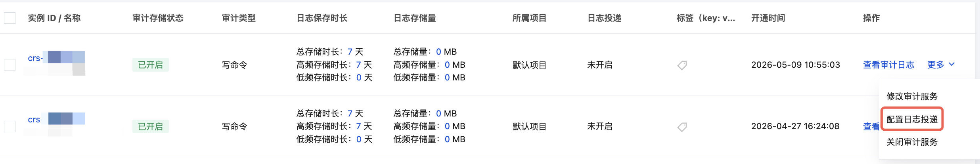
Task: Select 关闭审计服务 menu entry
Action: tap(912, 142)
